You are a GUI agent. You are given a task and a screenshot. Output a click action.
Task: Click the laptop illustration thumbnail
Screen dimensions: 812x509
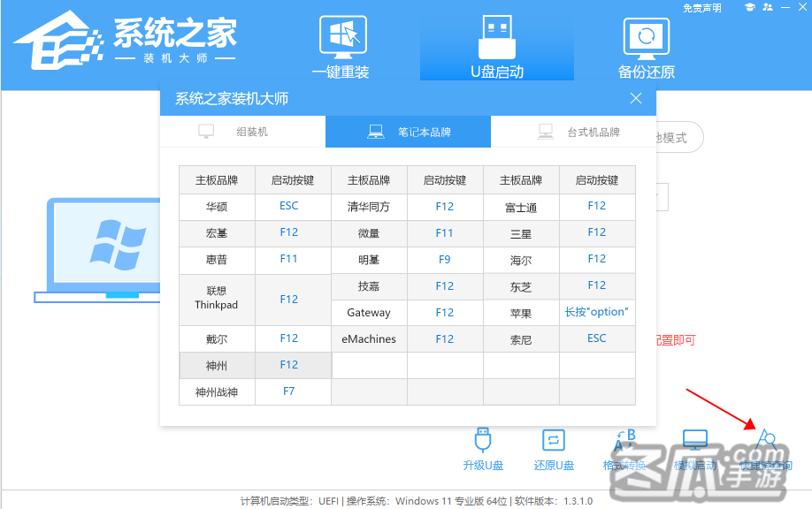coord(97,251)
